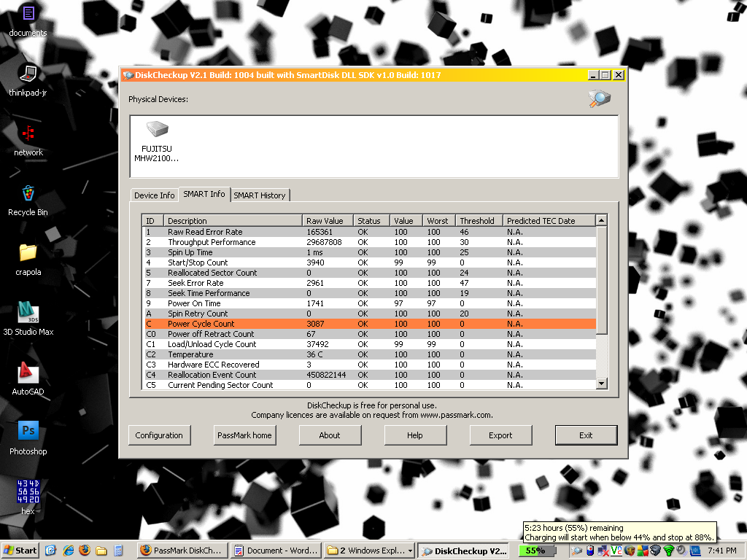Viewport: 747px width, 560px height.
Task: Click the battery tray icon
Action: 590,551
